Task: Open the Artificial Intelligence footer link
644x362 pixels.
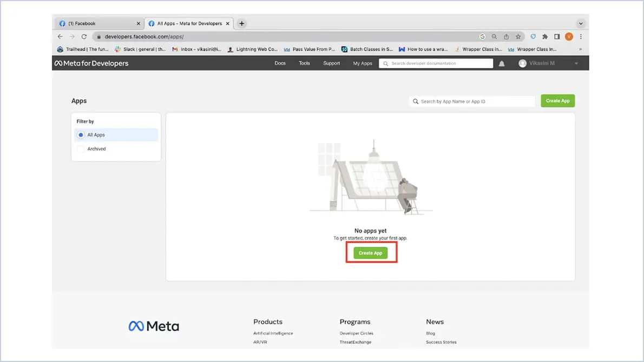Action: (x=273, y=333)
